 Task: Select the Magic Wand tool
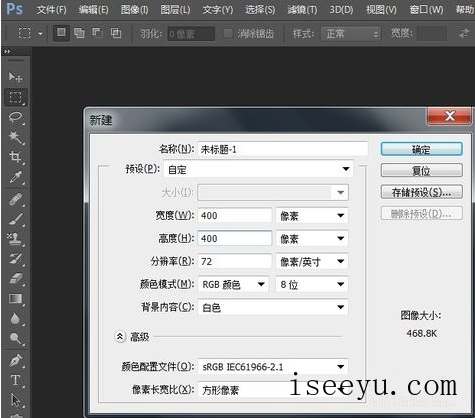point(15,137)
